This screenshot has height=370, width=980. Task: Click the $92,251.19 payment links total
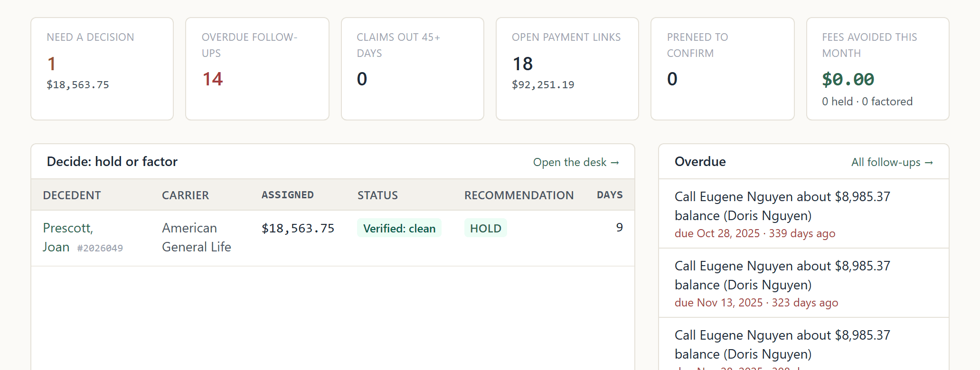tap(543, 85)
